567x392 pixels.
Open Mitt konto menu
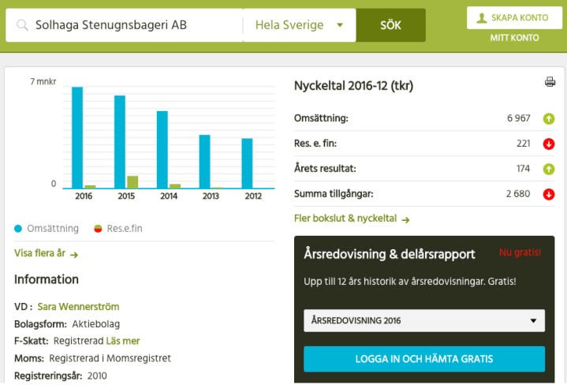[x=514, y=38]
